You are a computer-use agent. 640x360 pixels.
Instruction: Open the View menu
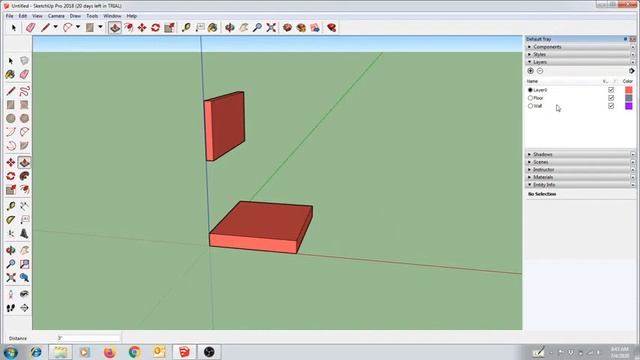coord(37,16)
